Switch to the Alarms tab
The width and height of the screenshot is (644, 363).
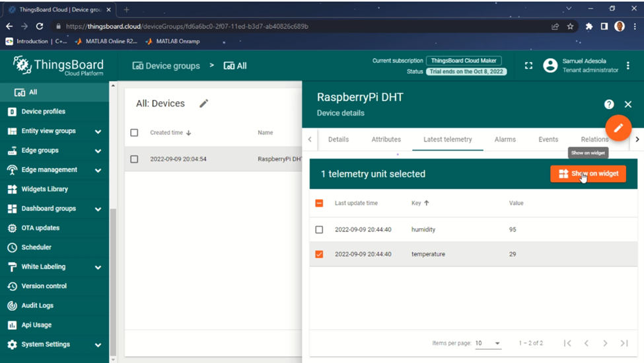point(505,140)
